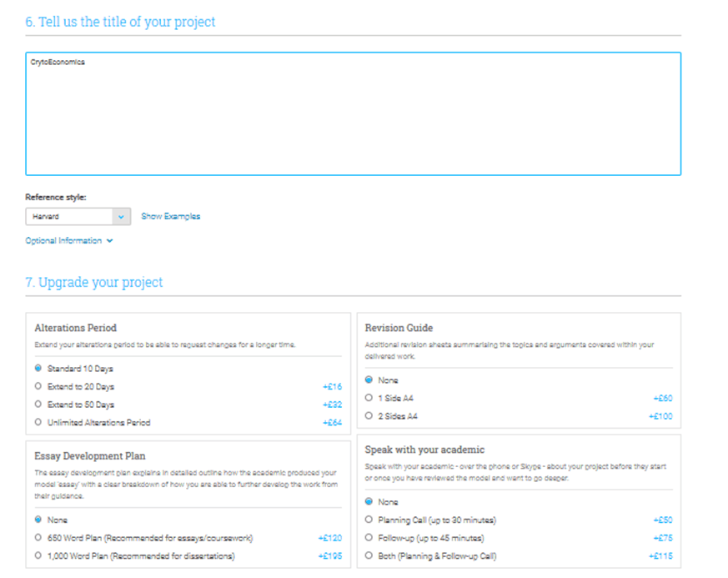
Task: Click the project title text area
Action: pos(353,113)
